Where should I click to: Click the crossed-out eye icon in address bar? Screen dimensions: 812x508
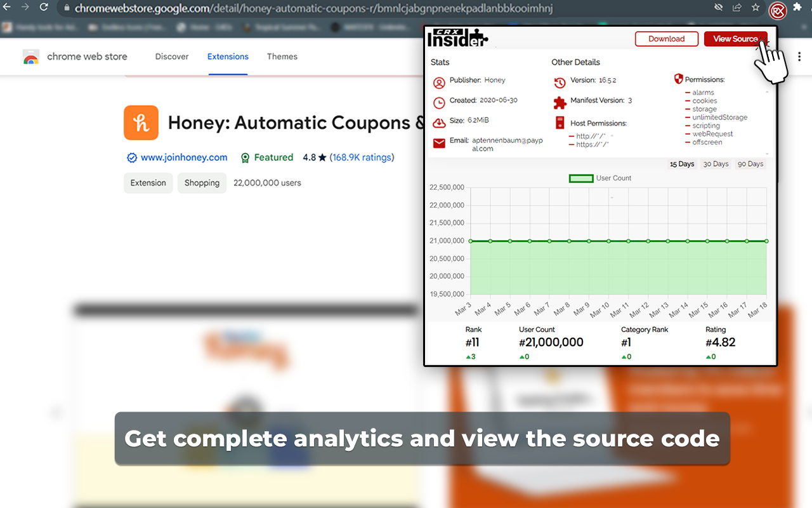coord(718,8)
